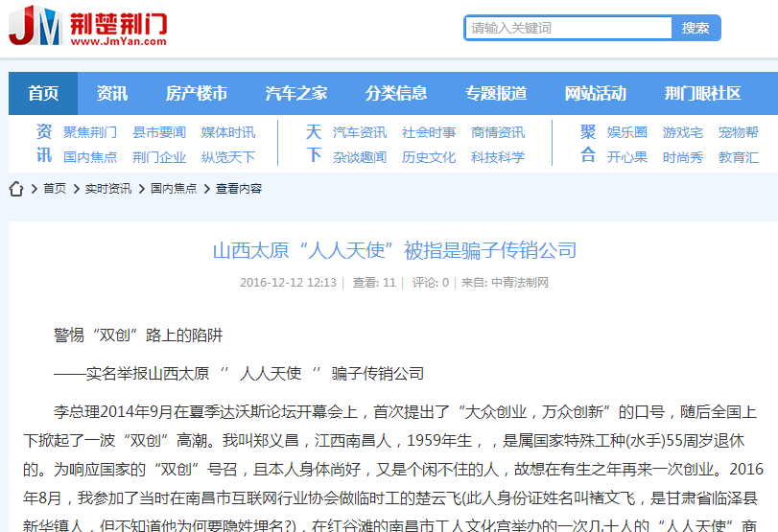
Task: Click the search keyword input field
Action: pyautogui.click(x=568, y=28)
